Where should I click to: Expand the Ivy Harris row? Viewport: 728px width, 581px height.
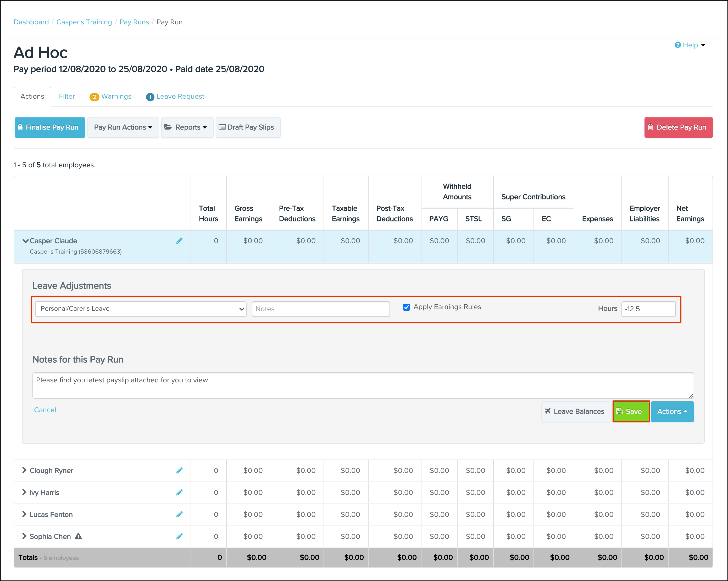(x=24, y=492)
